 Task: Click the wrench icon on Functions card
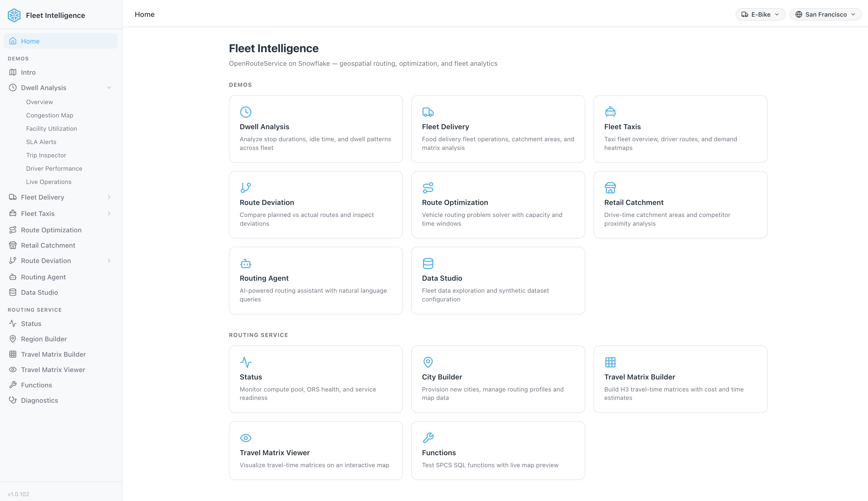click(428, 438)
